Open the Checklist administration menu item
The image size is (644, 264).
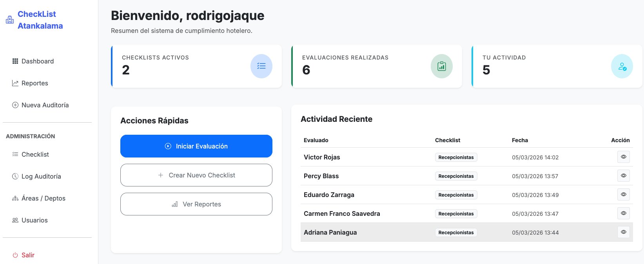(35, 154)
